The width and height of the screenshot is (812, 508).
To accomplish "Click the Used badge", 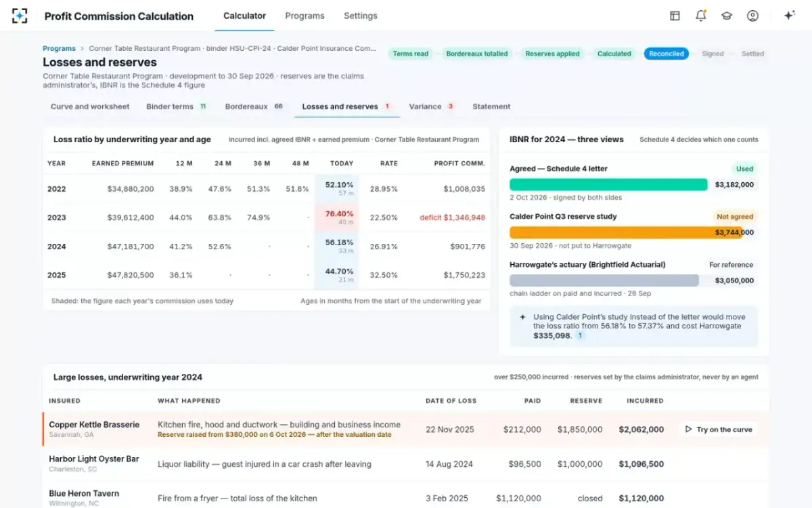I will [x=744, y=169].
